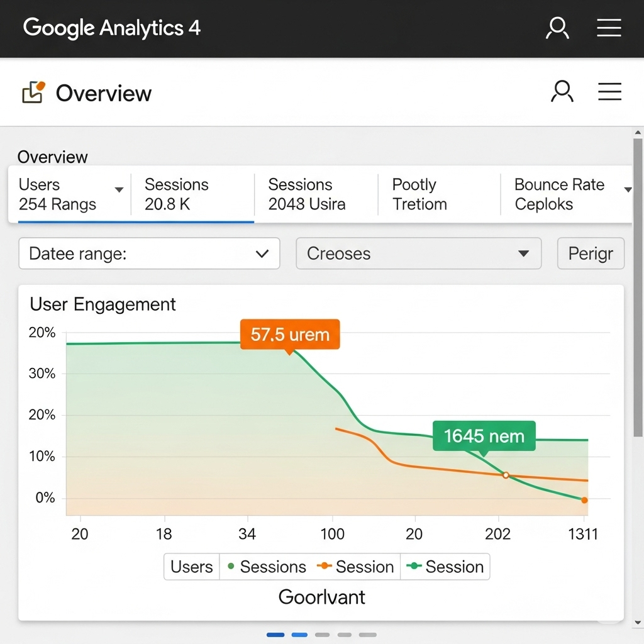Click the orange 57.5 urem tooltip
644x644 pixels.
point(290,334)
